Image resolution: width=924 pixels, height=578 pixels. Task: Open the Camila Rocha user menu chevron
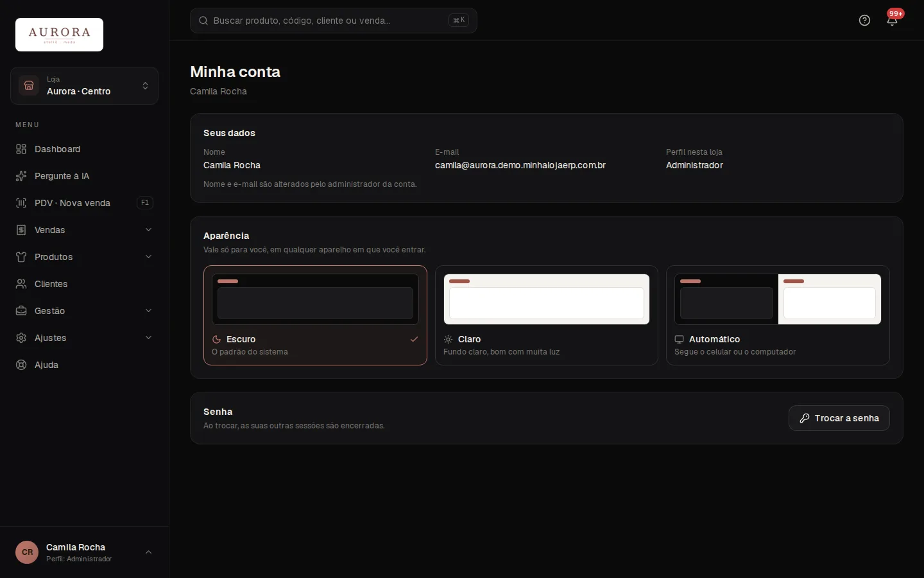[148, 552]
